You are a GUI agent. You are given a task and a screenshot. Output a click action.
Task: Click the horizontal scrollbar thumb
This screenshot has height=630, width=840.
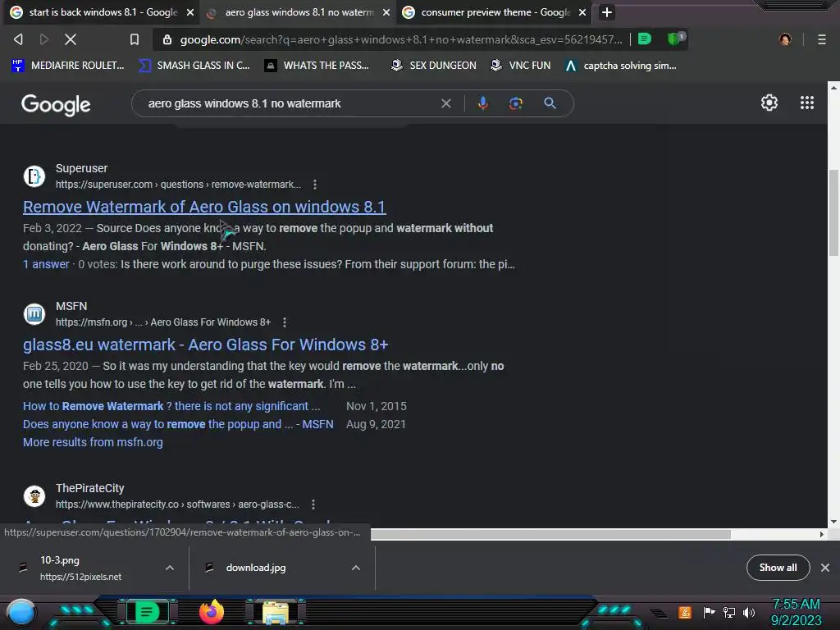[550, 534]
